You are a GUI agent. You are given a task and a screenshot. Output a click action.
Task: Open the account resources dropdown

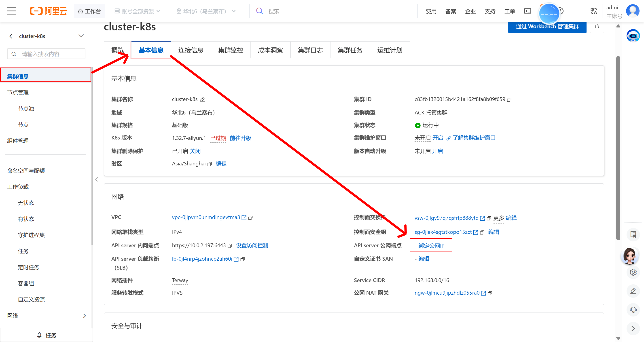tap(137, 11)
